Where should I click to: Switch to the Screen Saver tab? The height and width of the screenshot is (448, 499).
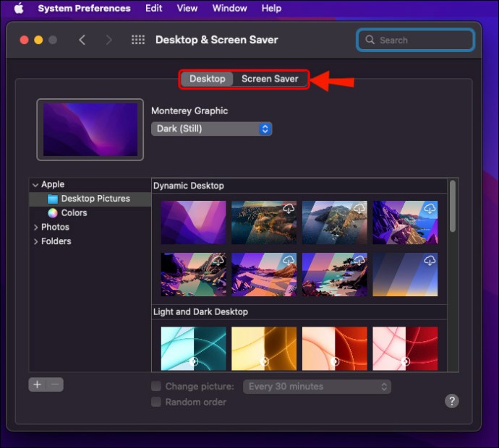coord(270,79)
